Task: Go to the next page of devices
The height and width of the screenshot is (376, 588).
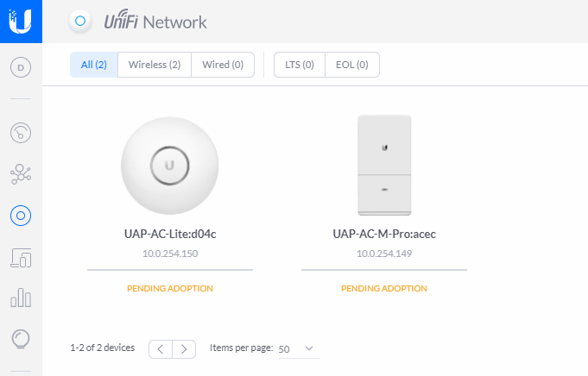Action: pyautogui.click(x=184, y=349)
